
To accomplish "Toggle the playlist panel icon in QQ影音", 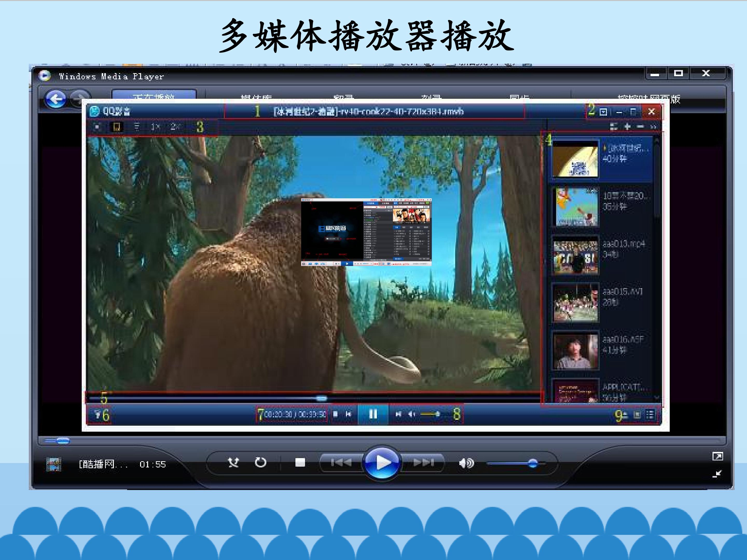I will 650,414.
